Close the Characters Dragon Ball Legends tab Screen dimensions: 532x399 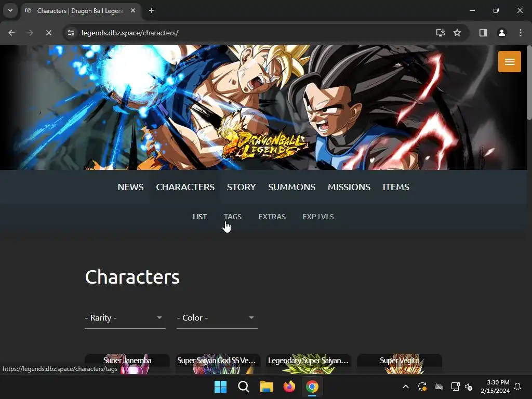click(133, 10)
